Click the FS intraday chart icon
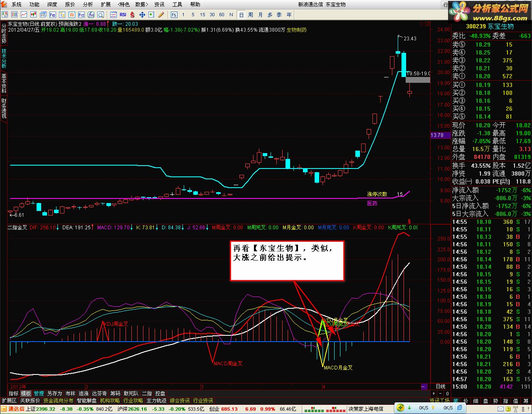The image size is (532, 414). point(174,15)
